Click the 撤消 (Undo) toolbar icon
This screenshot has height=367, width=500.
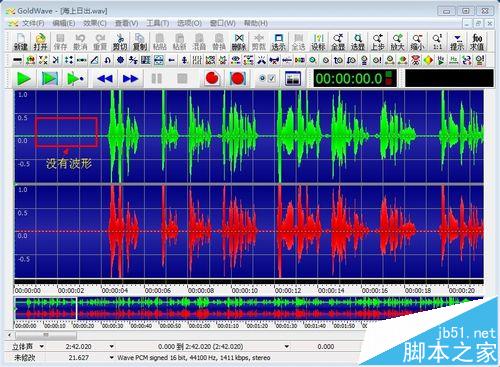pyautogui.click(x=80, y=42)
